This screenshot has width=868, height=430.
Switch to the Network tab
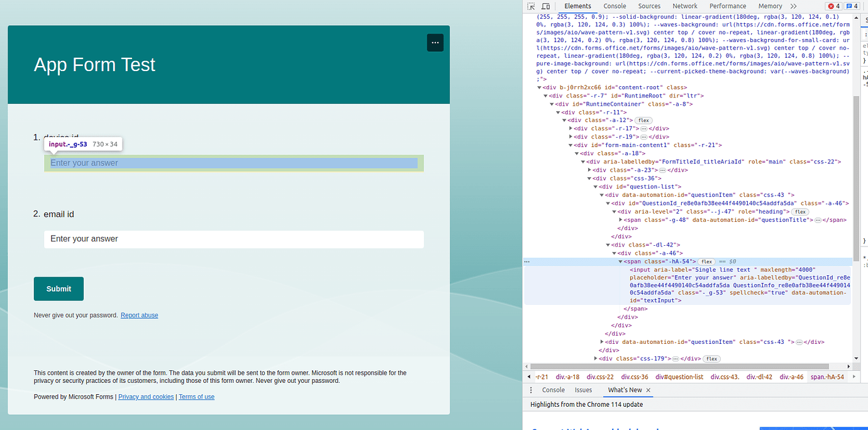684,6
